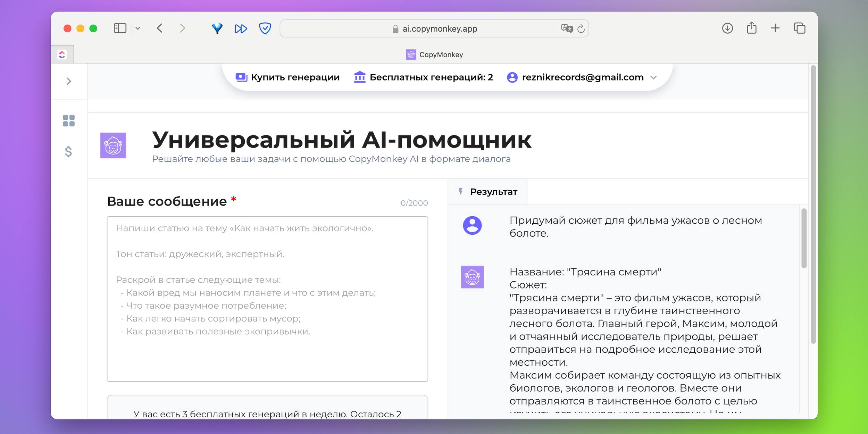
Task: Open sidebar options dropdown arrow
Action: pos(138,28)
